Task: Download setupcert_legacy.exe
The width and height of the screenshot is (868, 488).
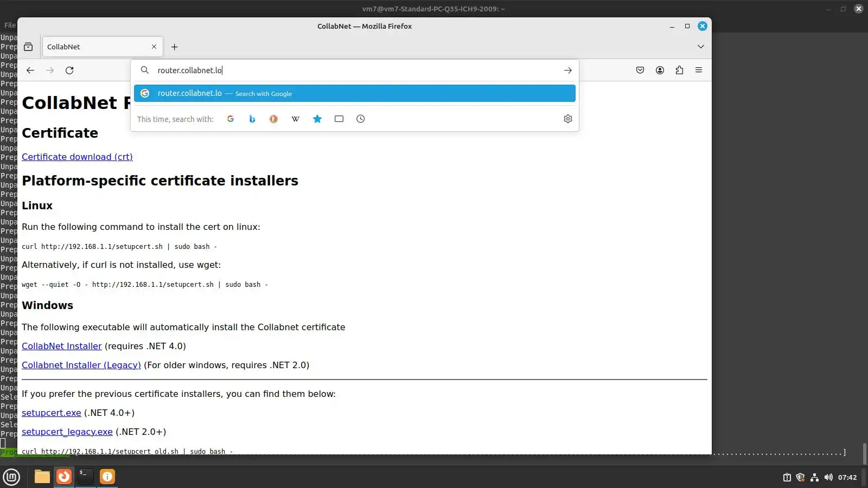Action: pos(67,432)
